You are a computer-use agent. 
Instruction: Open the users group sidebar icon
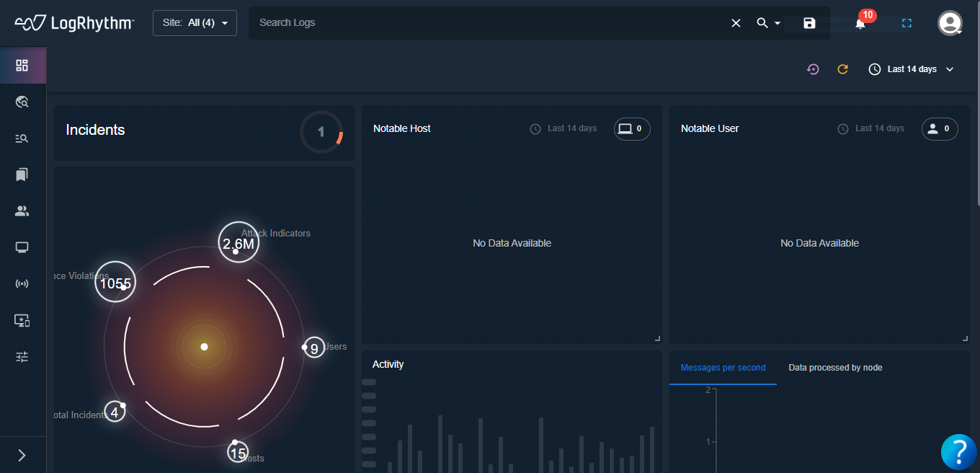[22, 211]
